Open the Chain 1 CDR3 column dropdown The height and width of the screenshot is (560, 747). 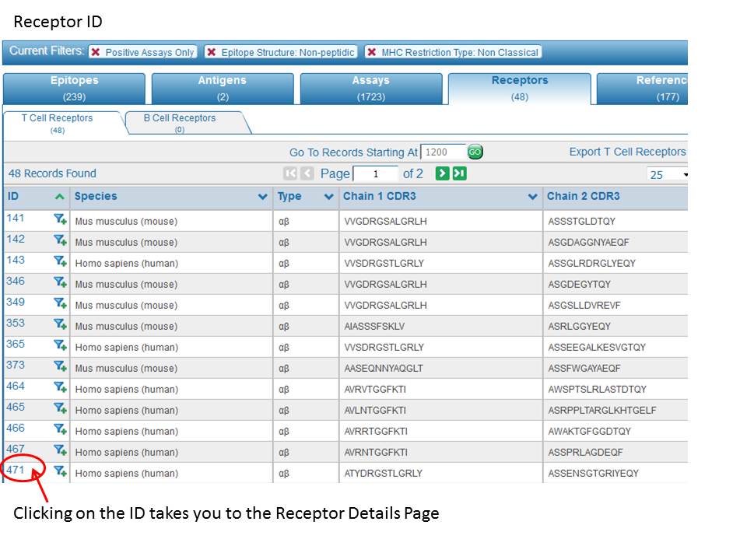coord(532,197)
